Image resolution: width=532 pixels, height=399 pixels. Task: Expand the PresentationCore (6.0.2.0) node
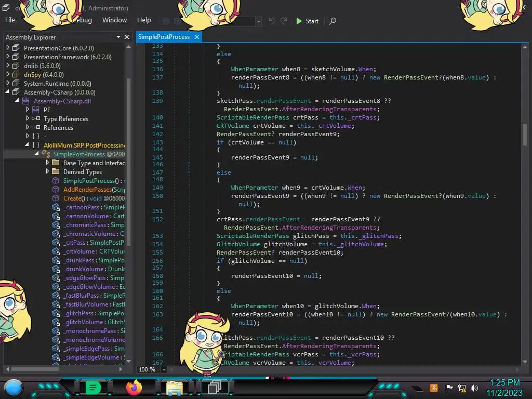click(x=8, y=48)
